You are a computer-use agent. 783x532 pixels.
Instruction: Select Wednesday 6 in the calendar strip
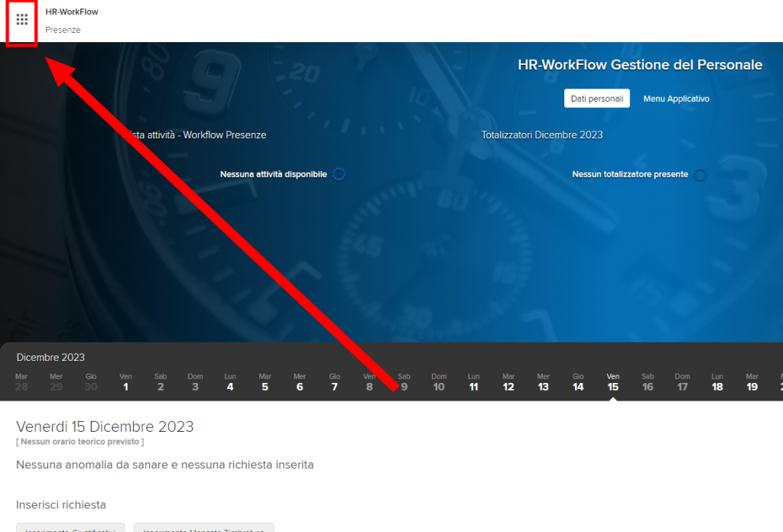[300, 382]
